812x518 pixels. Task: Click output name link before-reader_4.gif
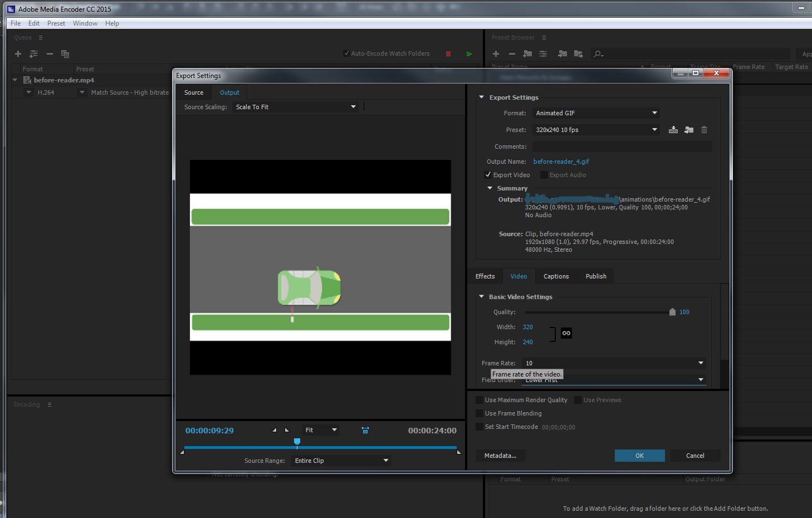561,162
